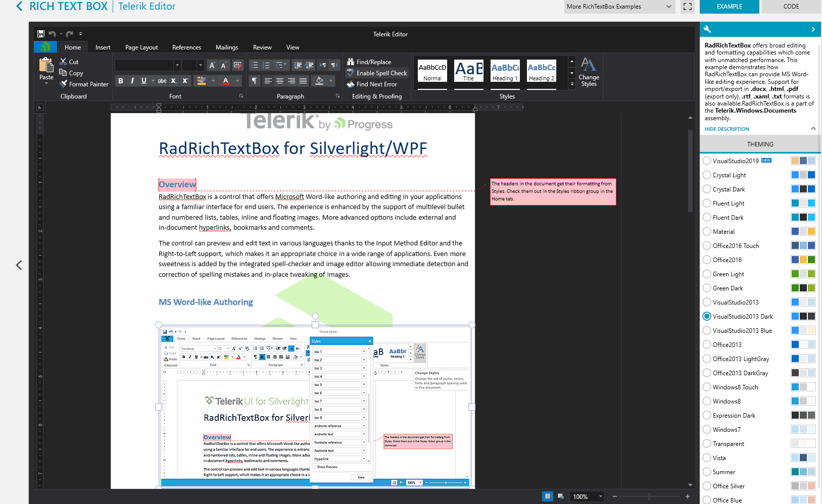Apply the Heading 1 style
This screenshot has height=504, width=822.
[505, 71]
